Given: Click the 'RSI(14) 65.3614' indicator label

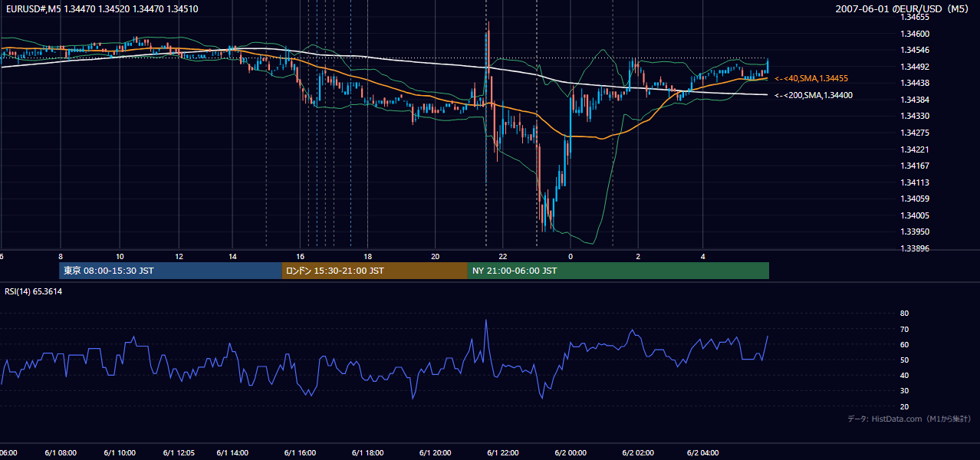Looking at the screenshot, I should [34, 291].
